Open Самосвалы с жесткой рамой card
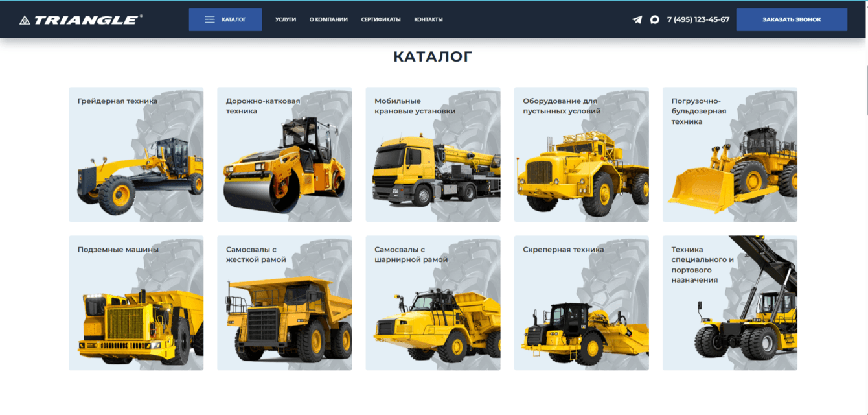Screen dimensions: 868x415 click(x=284, y=303)
